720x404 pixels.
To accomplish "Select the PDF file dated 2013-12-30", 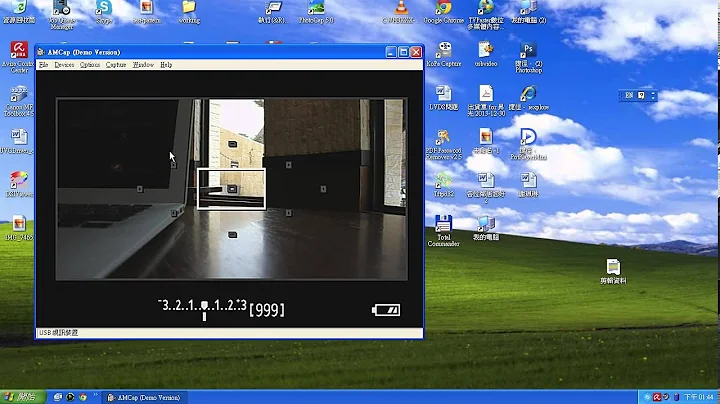I will [486, 101].
